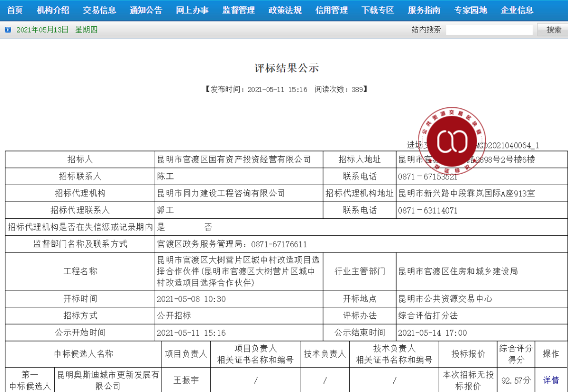Viewport: 568px width, 392px height.
Task: Click 官渡区政务服务管理局：0871-67176611 cell
Action: point(361,244)
